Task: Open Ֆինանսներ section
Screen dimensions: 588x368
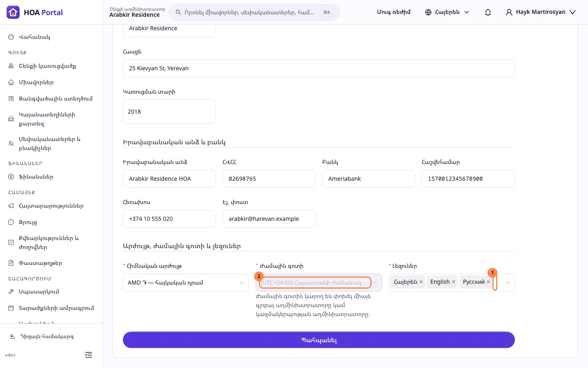Action: tap(51, 177)
